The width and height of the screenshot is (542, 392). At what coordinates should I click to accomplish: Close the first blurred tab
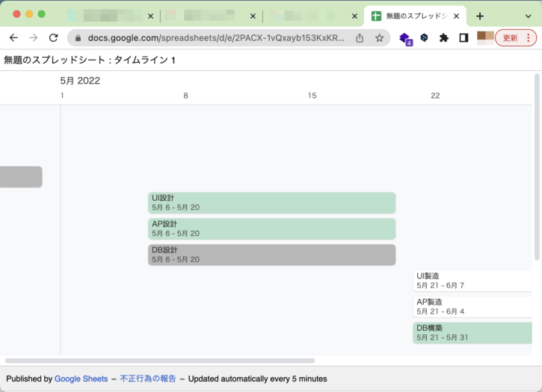coord(150,16)
